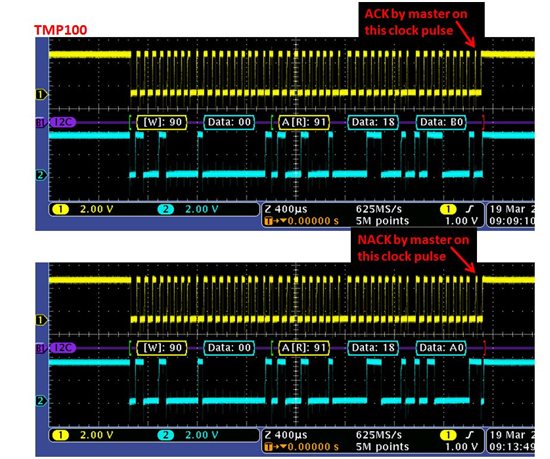Click the red TMP100 title label
This screenshot has height=459, width=550.
60,30
